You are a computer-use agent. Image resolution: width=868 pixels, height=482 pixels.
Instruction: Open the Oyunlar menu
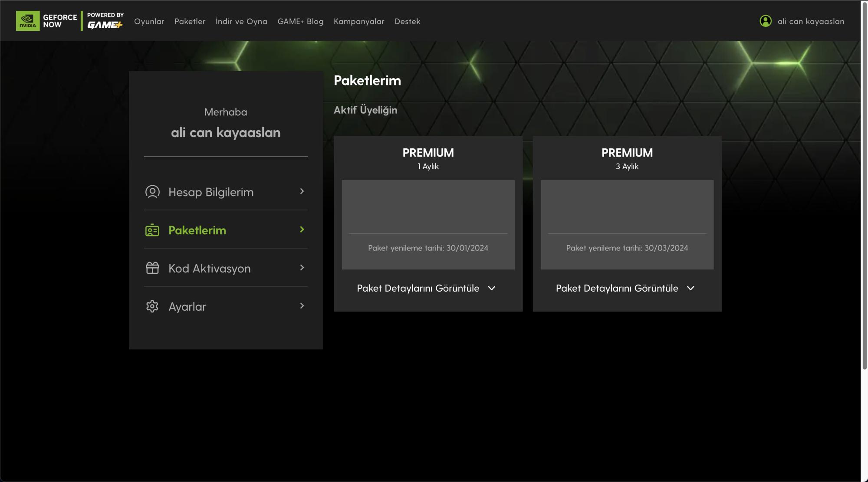(149, 21)
